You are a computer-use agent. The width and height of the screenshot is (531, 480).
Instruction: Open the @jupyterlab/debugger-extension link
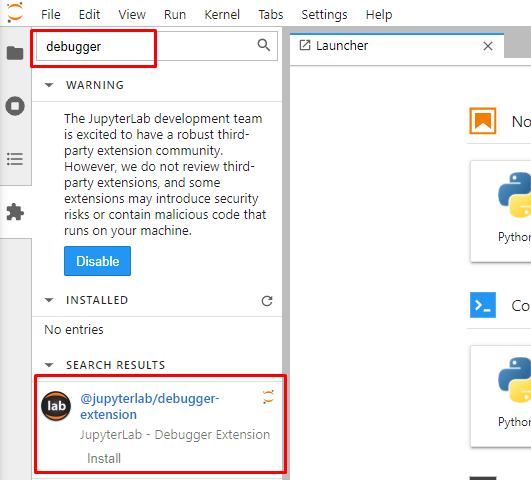pyautogui.click(x=150, y=406)
